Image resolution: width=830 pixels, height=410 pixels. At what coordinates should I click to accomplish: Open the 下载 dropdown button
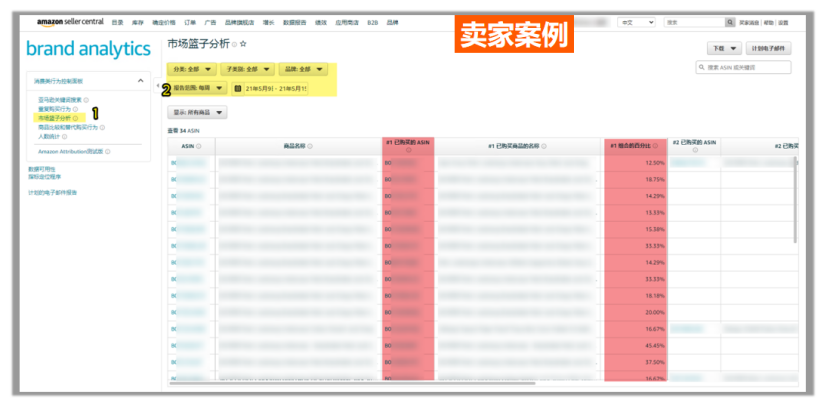tap(724, 49)
